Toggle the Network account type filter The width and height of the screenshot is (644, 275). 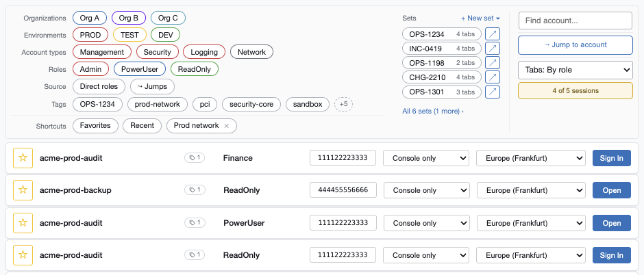tap(251, 52)
